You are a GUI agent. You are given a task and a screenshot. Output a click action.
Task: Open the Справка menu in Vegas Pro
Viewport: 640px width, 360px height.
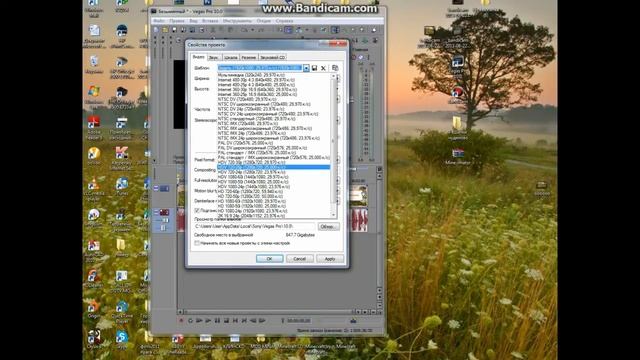tap(284, 21)
